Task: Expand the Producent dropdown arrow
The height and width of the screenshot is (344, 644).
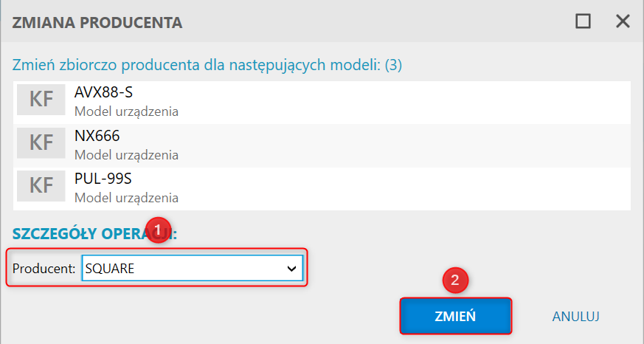Action: [x=291, y=269]
